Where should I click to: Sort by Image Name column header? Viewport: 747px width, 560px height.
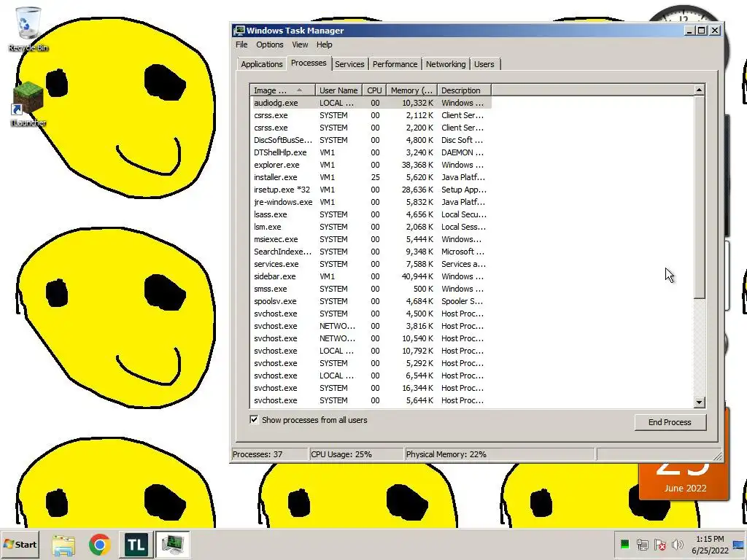(x=282, y=90)
